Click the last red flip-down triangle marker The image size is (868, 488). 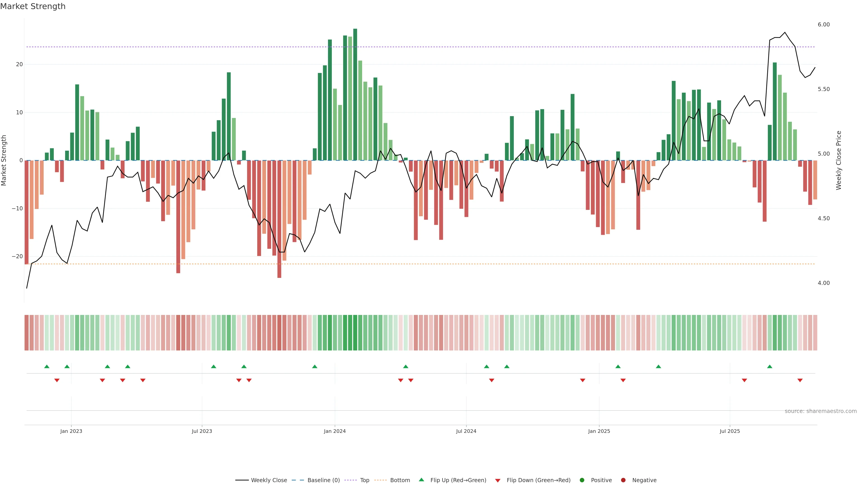(800, 380)
